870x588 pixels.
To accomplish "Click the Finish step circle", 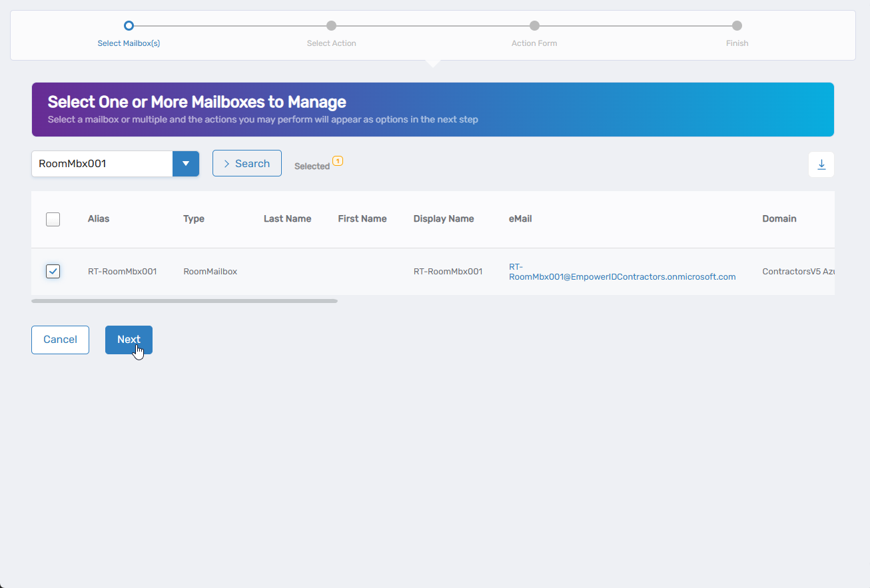I will tap(737, 26).
